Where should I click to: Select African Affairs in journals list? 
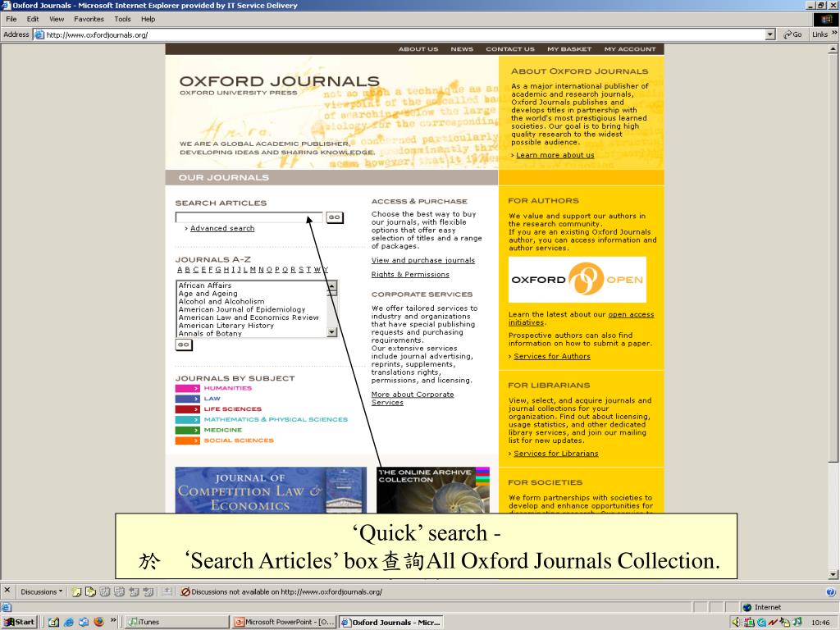[205, 285]
